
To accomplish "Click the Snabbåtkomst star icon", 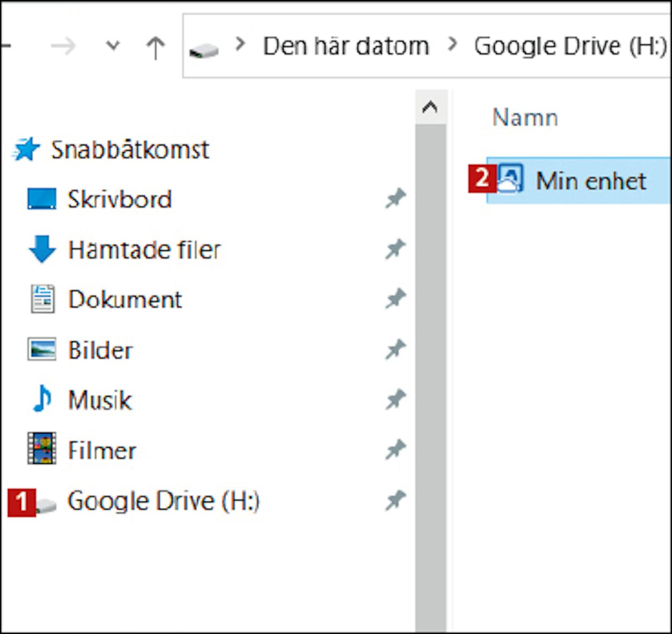I will [26, 150].
